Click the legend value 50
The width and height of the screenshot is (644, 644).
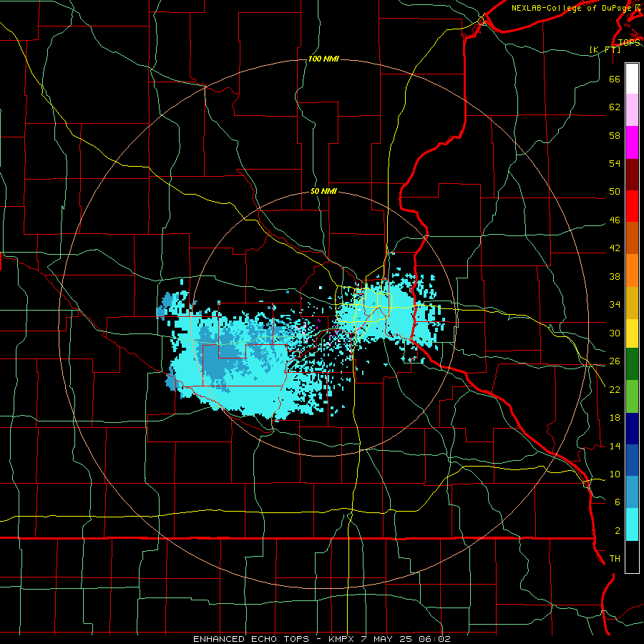pyautogui.click(x=615, y=191)
